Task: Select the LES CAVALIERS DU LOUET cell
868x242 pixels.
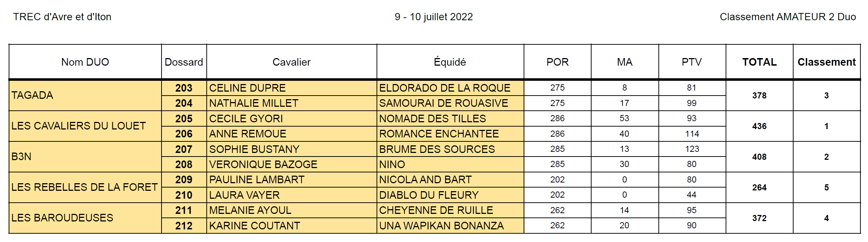Action: (x=85, y=126)
